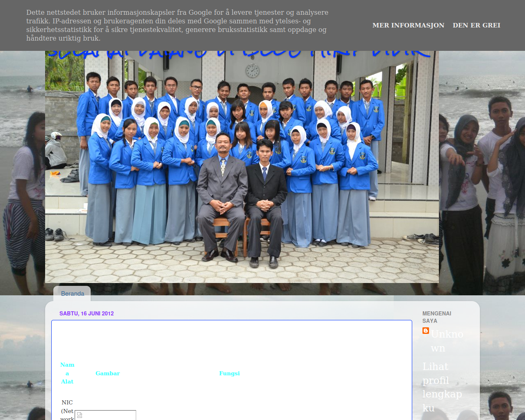The width and height of the screenshot is (525, 420).
Task: Open the Unknown author profile link
Action: coord(447,341)
